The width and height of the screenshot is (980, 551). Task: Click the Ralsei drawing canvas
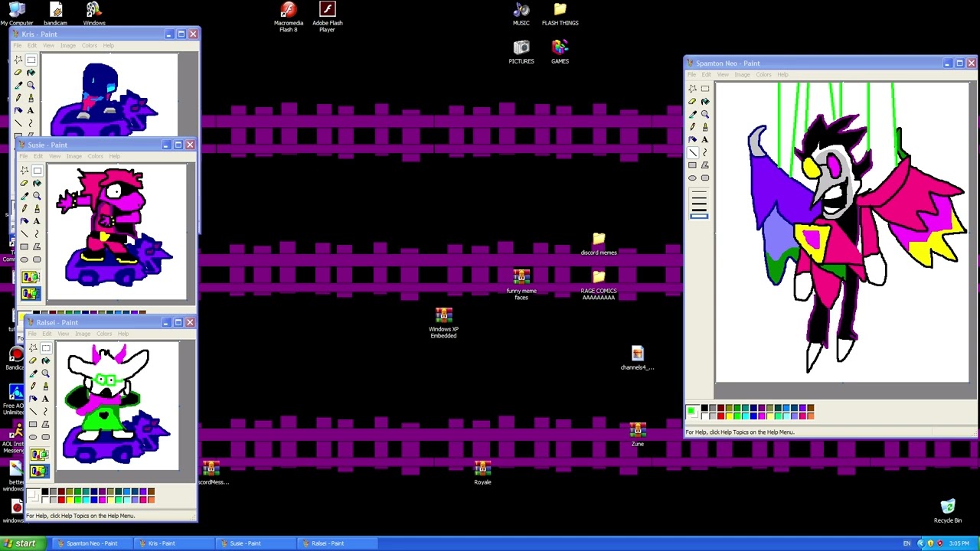pos(117,406)
